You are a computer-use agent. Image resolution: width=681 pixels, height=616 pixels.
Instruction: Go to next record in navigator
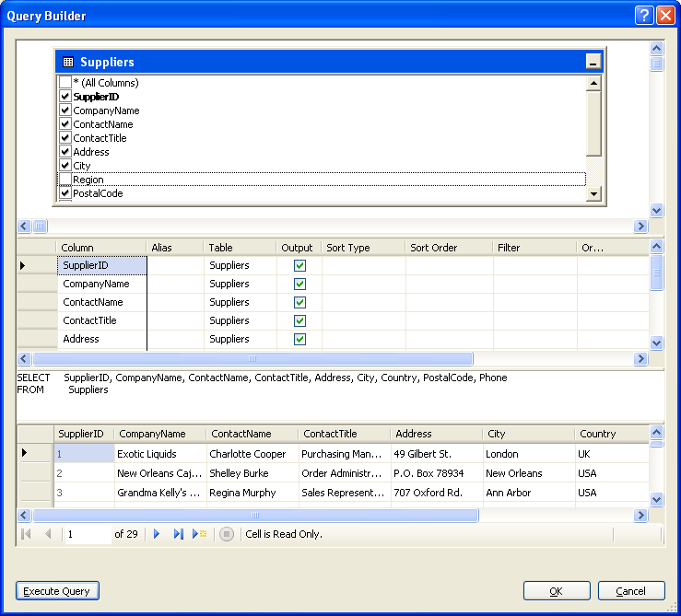pos(157,534)
